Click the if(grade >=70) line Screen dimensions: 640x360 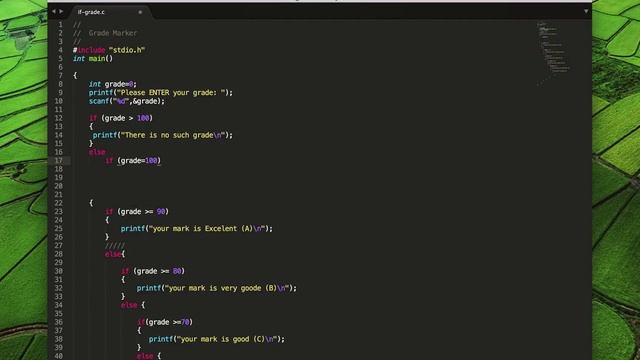165,322
